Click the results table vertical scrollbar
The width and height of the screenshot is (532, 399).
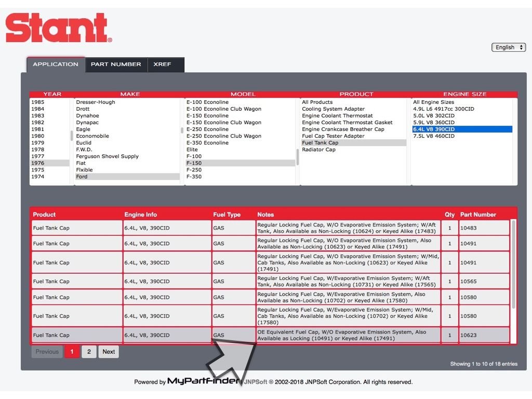coord(513,265)
